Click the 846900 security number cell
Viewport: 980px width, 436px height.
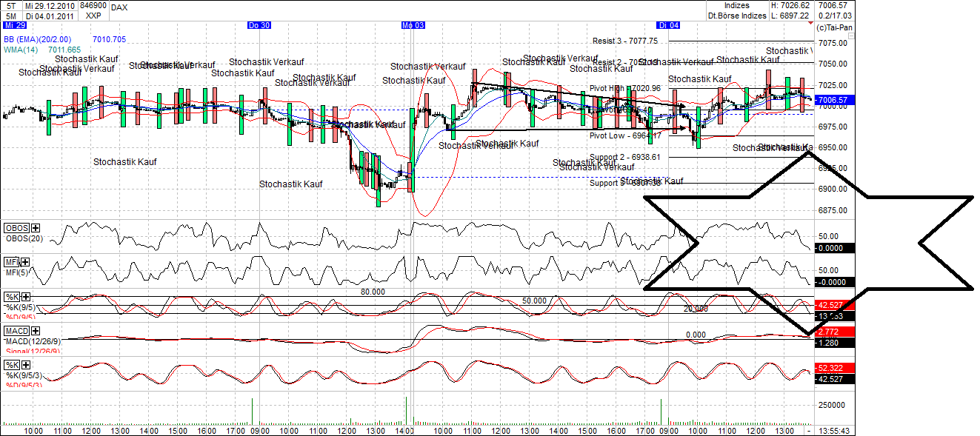tap(93, 5)
